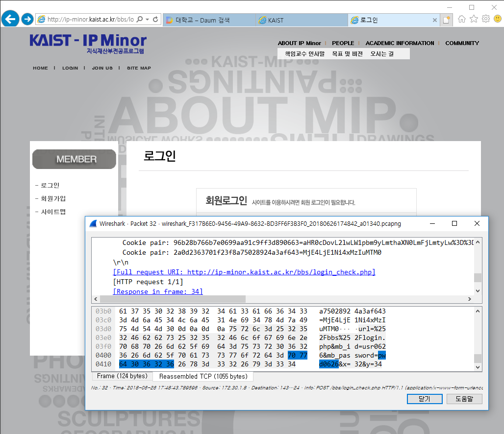The width and height of the screenshot is (504, 434).
Task: Open Favorites star icon
Action: tap(474, 19)
